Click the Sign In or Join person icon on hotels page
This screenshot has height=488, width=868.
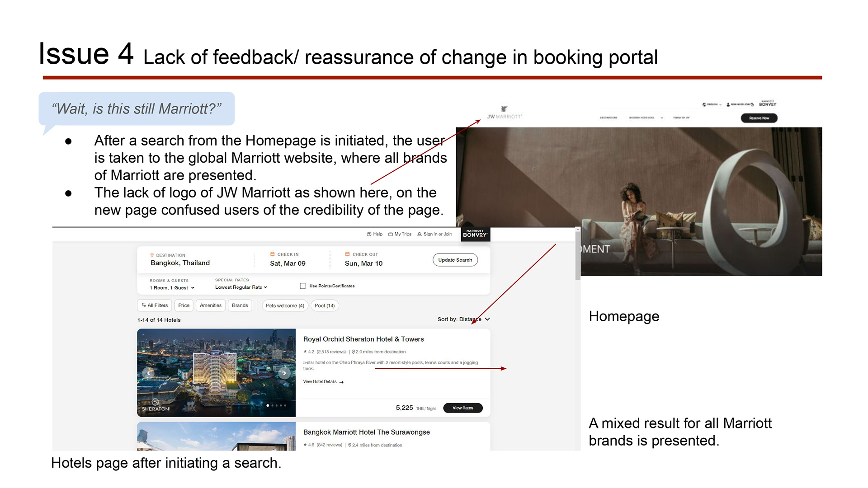pos(420,234)
